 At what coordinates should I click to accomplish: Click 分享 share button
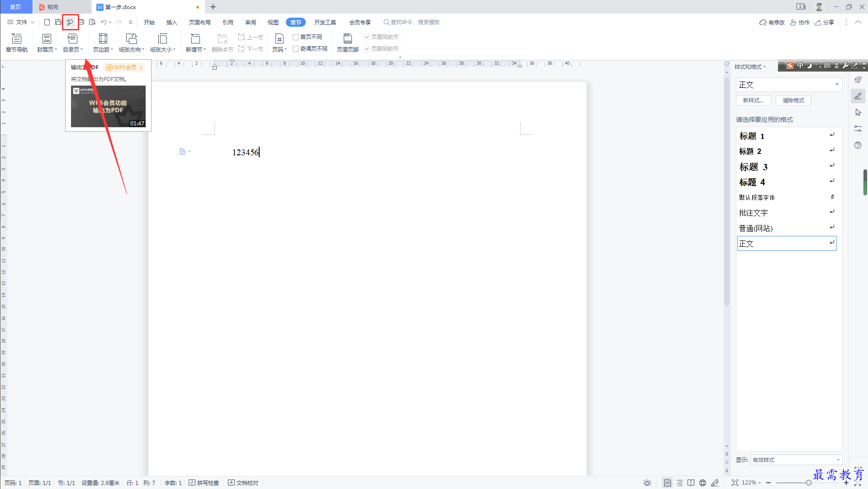pos(825,22)
